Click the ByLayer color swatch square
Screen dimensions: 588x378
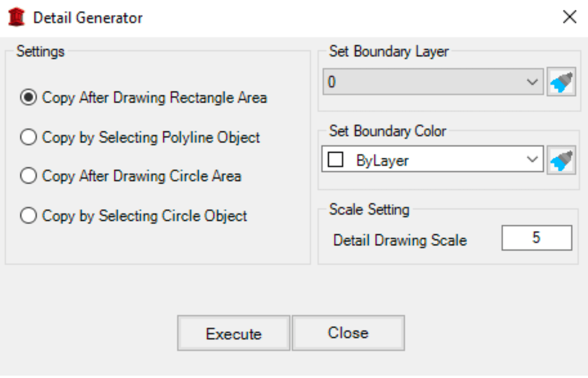[x=335, y=160]
